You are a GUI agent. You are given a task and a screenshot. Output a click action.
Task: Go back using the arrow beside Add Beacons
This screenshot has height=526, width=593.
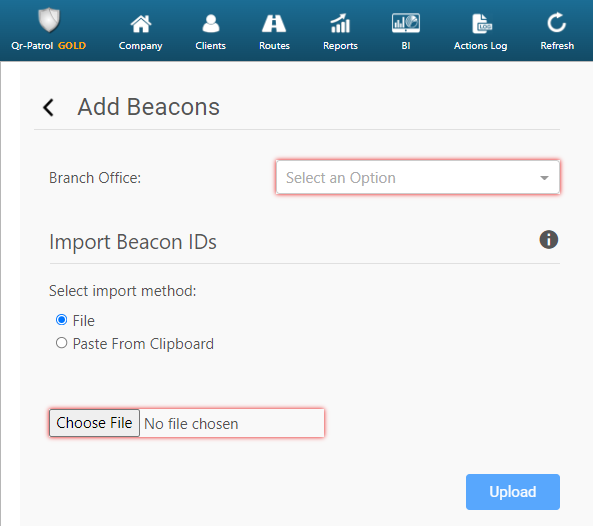tap(48, 107)
